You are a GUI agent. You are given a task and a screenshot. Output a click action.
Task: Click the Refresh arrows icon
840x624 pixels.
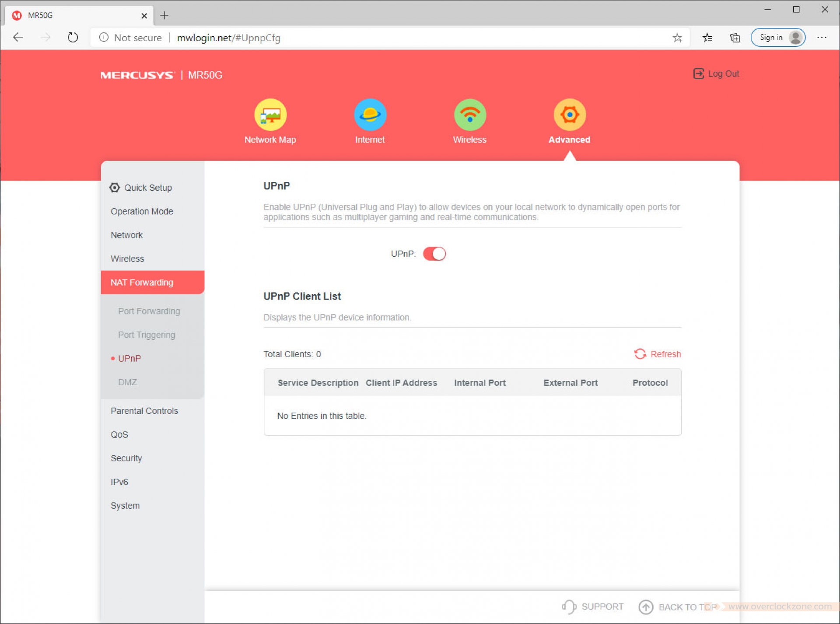pyautogui.click(x=640, y=354)
